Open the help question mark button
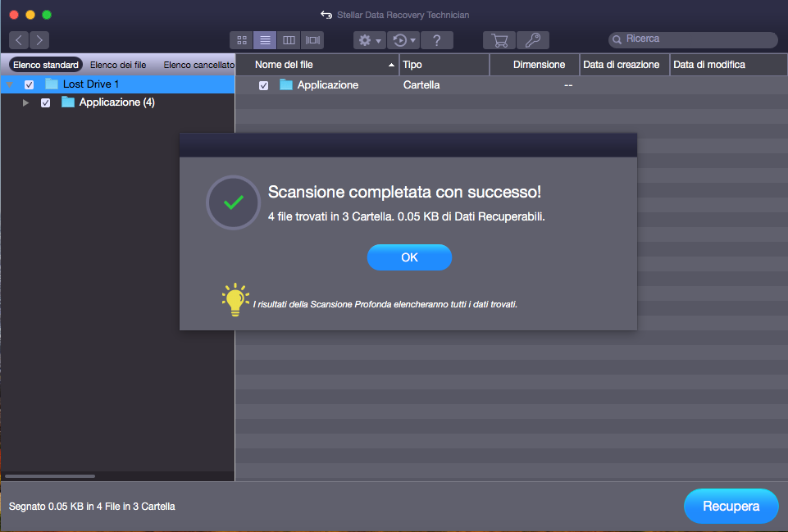The height and width of the screenshot is (532, 788). pyautogui.click(x=437, y=39)
